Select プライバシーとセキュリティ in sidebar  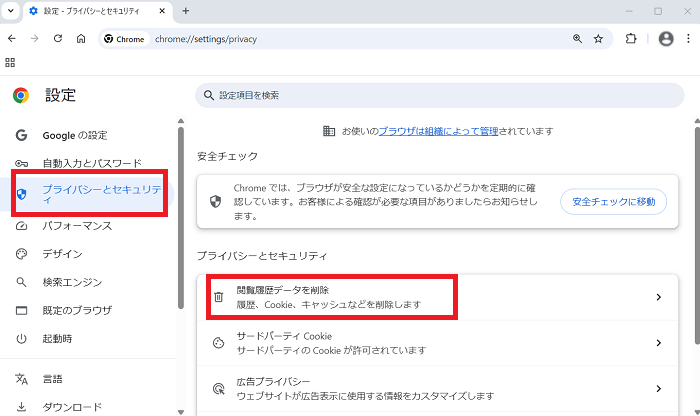(89, 193)
